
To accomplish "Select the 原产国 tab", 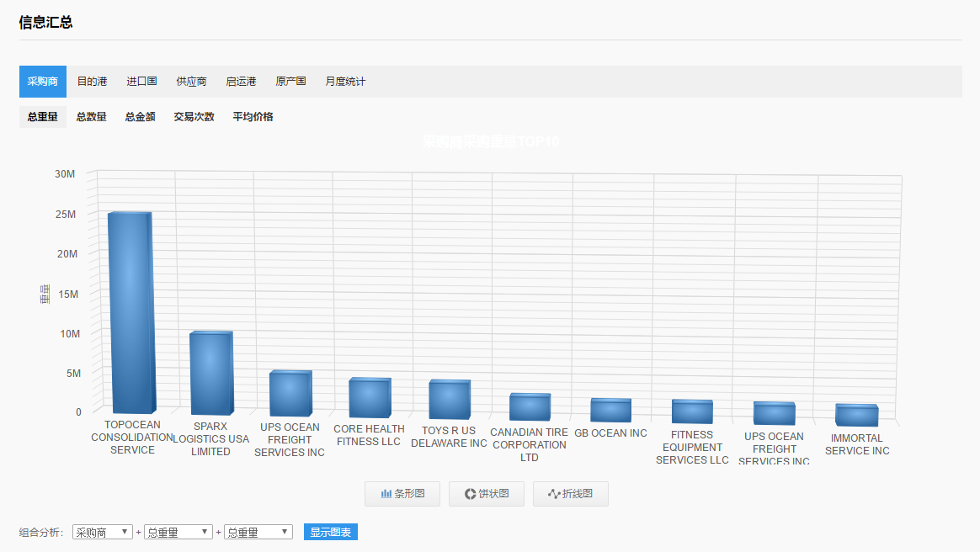I will coord(290,82).
